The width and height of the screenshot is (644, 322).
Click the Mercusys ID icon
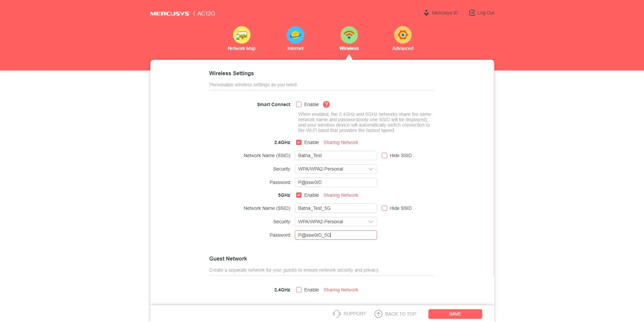[x=426, y=13]
